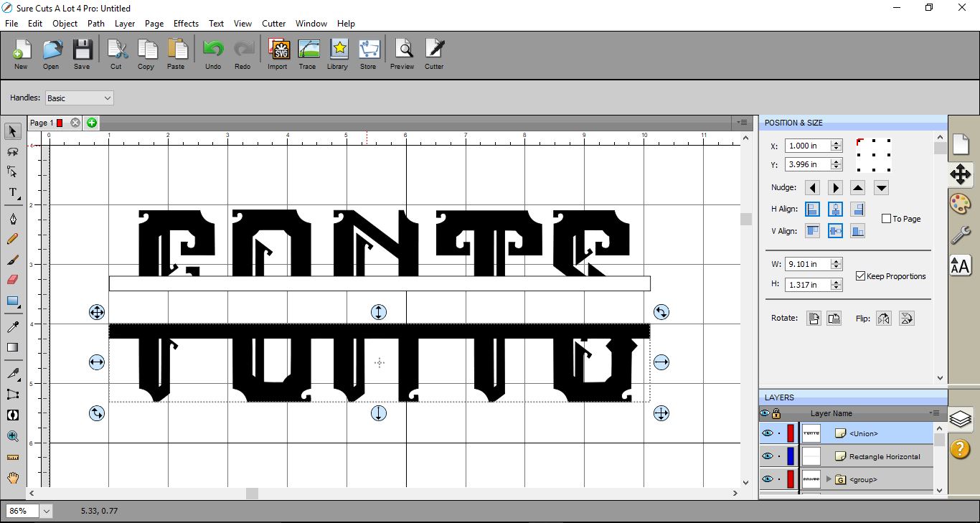This screenshot has width=980, height=523.
Task: Open the File menu
Action: coord(11,24)
